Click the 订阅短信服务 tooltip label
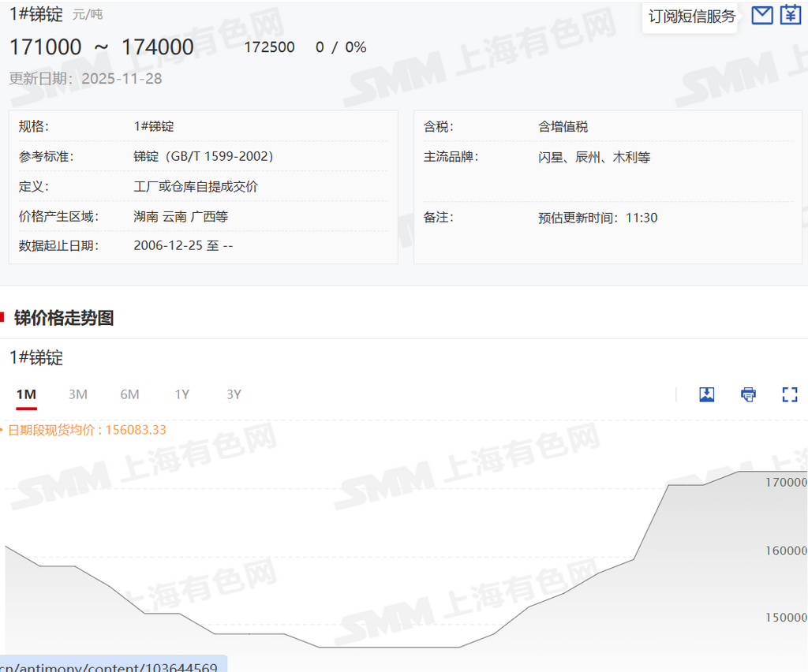808x672 pixels. (x=691, y=17)
